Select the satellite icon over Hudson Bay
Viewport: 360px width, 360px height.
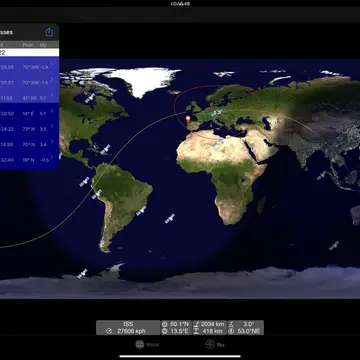[90, 98]
